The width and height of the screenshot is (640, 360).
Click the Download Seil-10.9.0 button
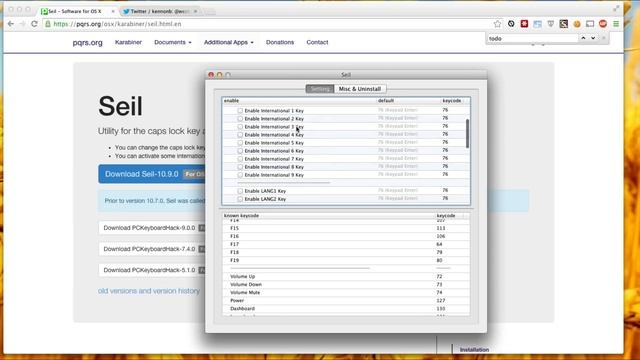[x=152, y=174]
